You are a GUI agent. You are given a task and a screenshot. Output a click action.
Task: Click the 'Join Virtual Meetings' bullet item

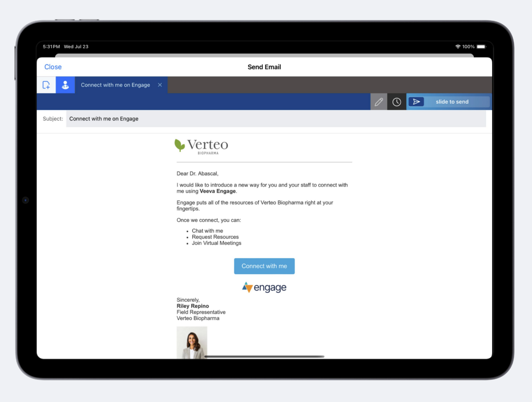[x=216, y=243]
